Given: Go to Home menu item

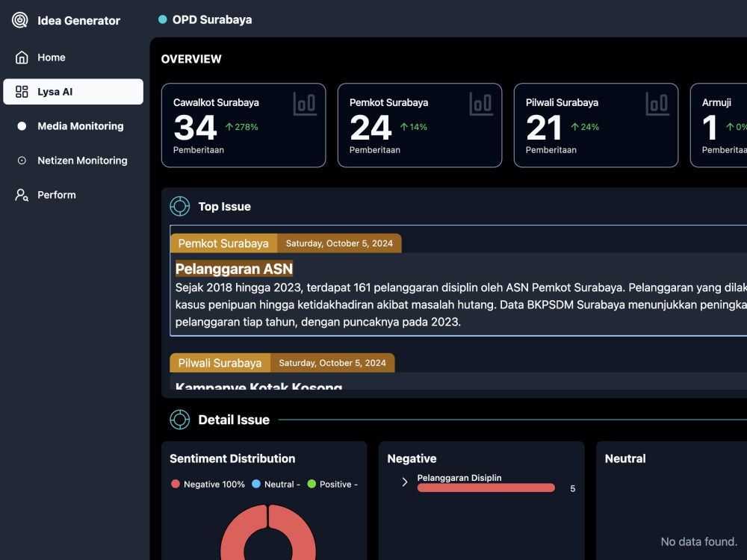Looking at the screenshot, I should (73, 57).
